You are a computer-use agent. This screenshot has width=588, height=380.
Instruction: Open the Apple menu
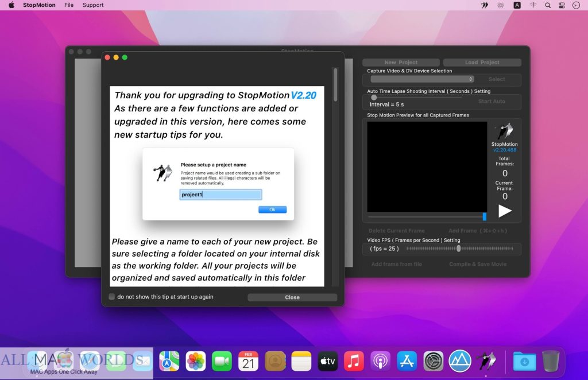click(x=11, y=5)
